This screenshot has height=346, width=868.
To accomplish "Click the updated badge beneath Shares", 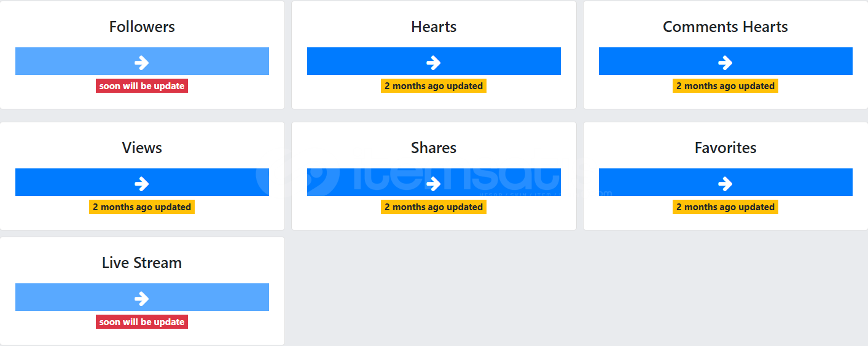I will tap(434, 207).
